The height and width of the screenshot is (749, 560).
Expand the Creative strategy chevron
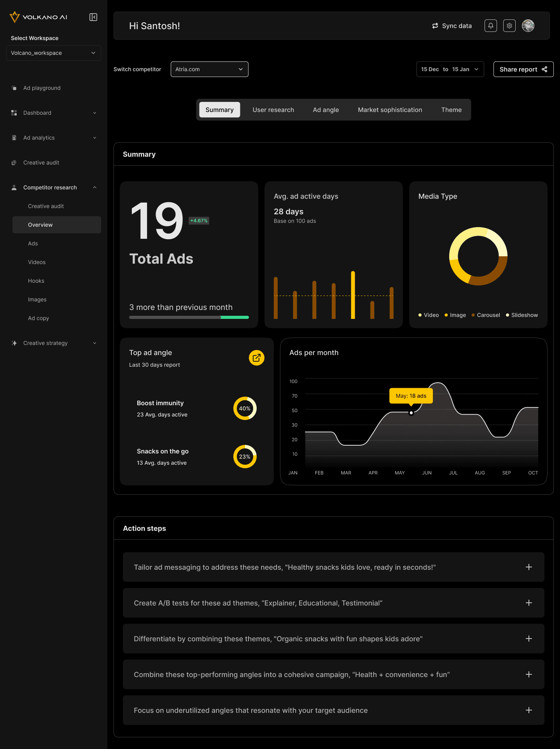tap(94, 343)
